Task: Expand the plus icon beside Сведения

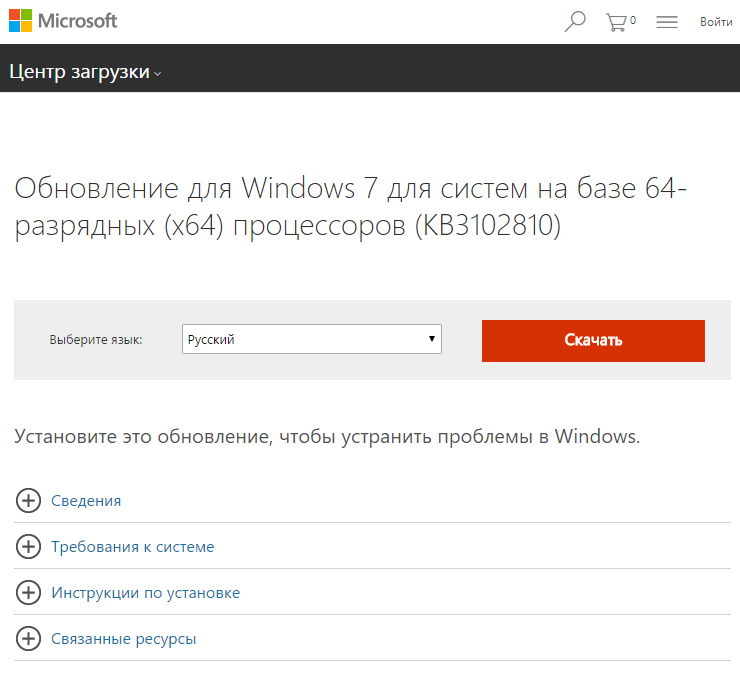Action: click(28, 501)
